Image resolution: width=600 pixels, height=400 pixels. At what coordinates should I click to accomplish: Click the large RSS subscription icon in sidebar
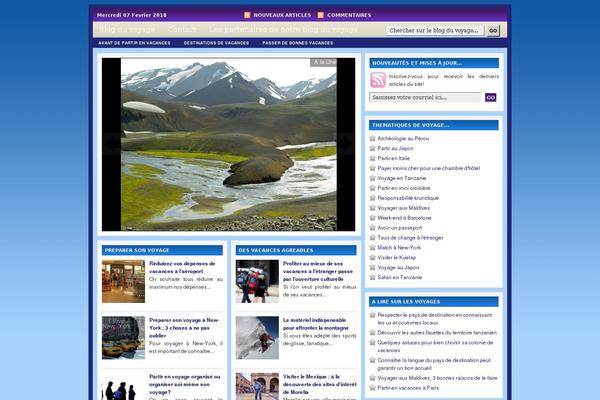[x=378, y=80]
